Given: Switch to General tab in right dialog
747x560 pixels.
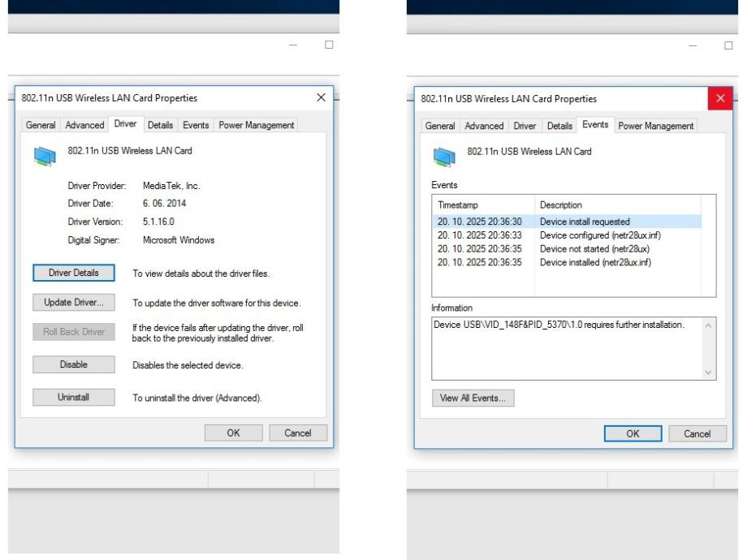Looking at the screenshot, I should pyautogui.click(x=440, y=126).
